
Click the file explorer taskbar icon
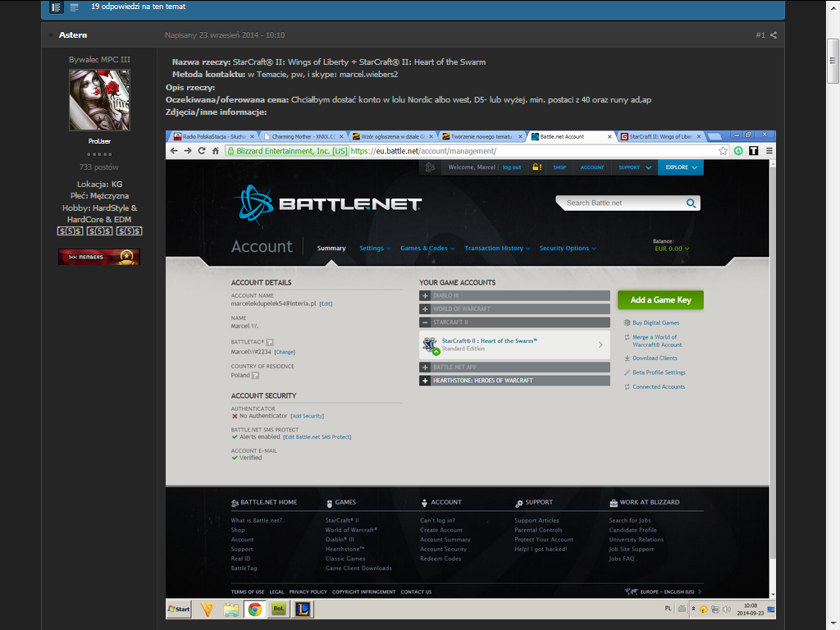231,609
